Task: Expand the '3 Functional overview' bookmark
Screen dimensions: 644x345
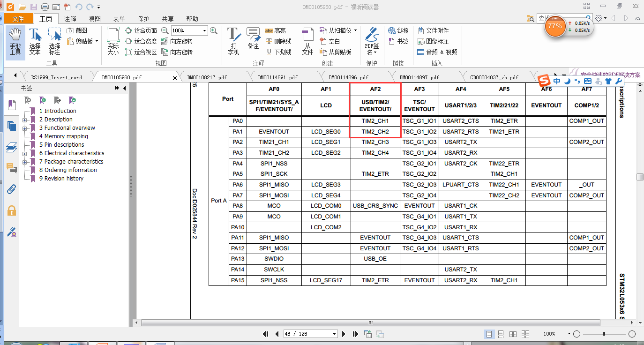Action: click(x=24, y=128)
